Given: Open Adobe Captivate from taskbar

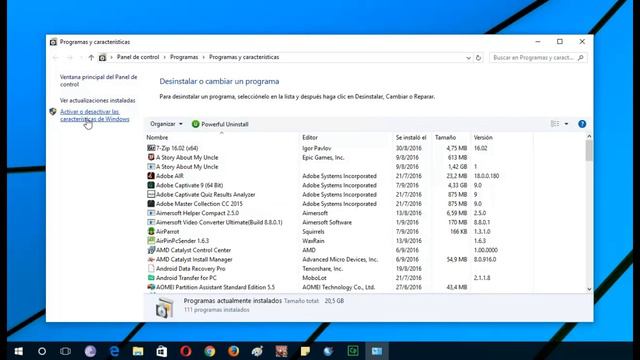Looking at the screenshot, I should click(x=353, y=351).
